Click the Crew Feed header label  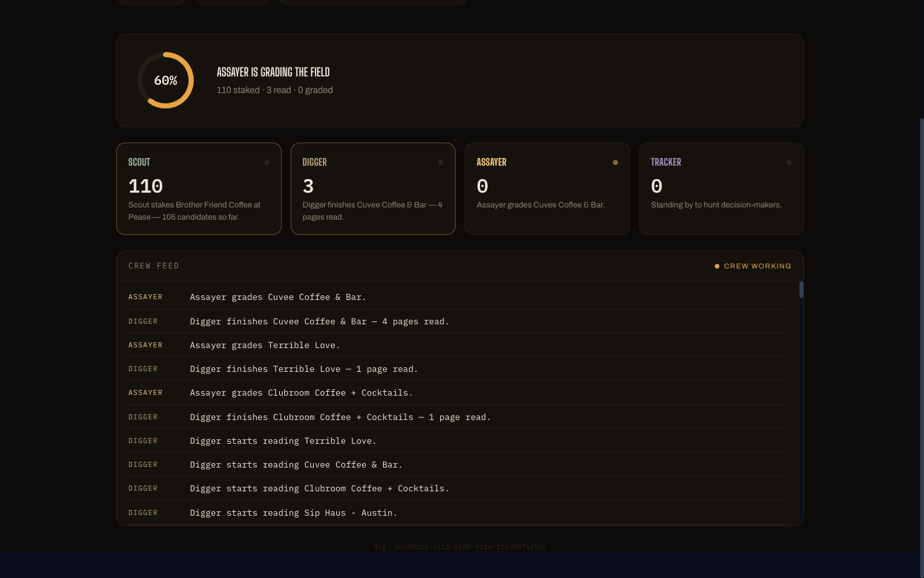[154, 266]
